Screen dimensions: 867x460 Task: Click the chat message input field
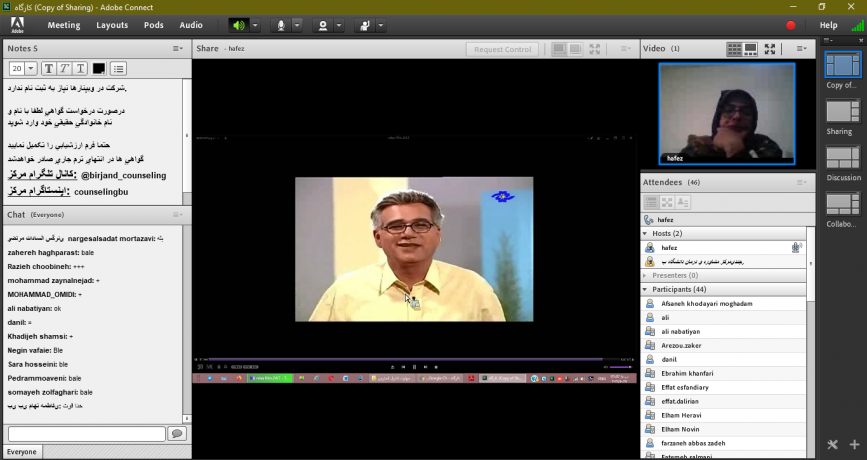[87, 433]
